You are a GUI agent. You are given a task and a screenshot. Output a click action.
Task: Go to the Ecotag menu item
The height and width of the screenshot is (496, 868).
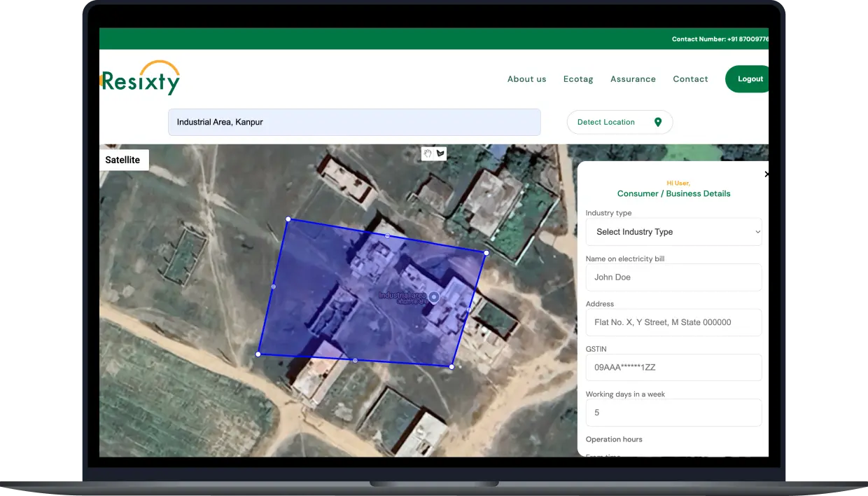coord(578,79)
